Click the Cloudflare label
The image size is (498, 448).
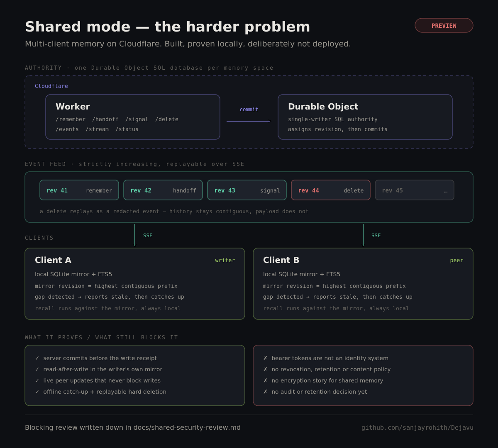(51, 86)
